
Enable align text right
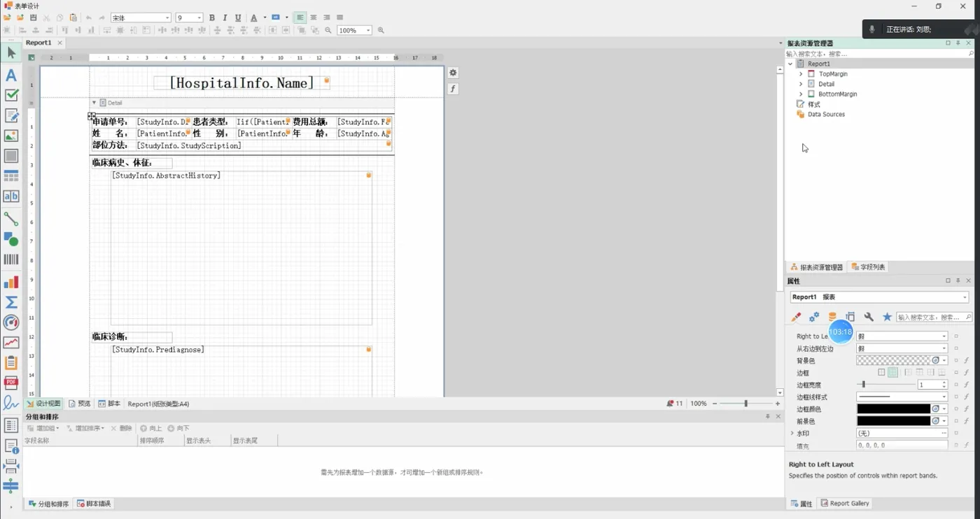click(x=326, y=17)
